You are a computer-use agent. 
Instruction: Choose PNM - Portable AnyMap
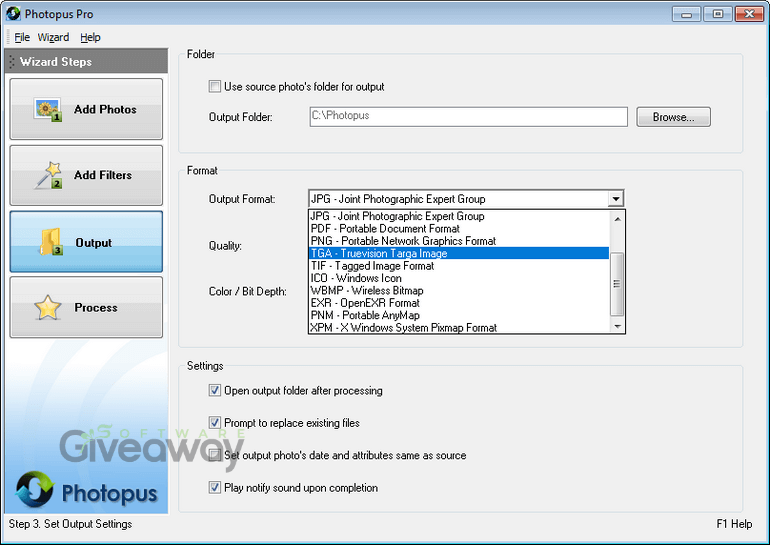[x=459, y=315]
